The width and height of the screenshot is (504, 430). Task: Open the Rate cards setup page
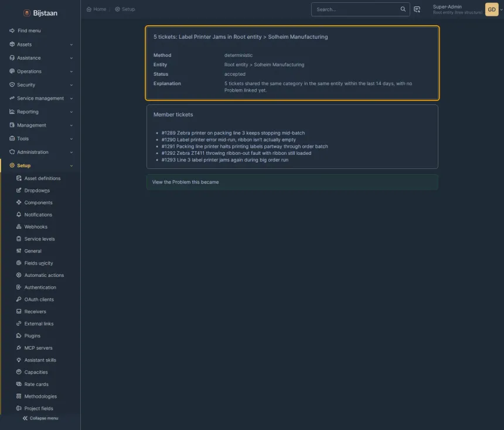36,384
